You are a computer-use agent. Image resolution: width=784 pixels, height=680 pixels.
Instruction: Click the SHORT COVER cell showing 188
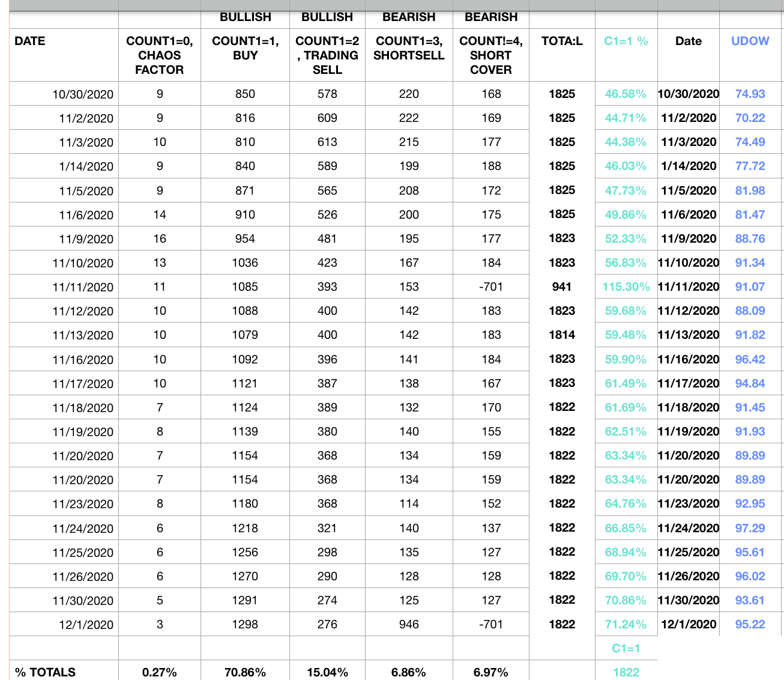(x=491, y=166)
